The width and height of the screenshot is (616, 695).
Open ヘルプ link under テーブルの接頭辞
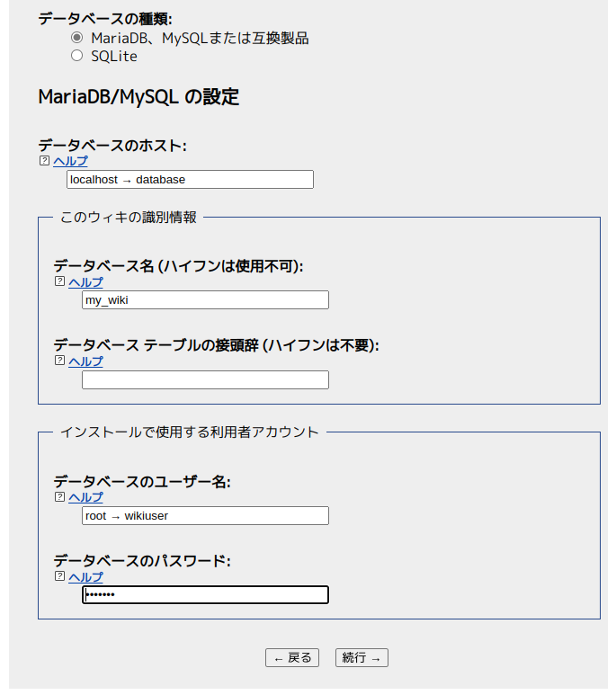click(x=85, y=361)
